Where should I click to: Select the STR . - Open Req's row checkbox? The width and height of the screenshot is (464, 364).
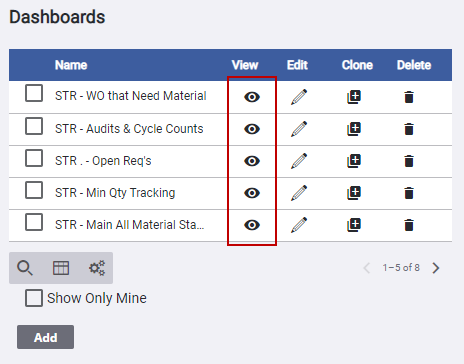[x=34, y=158]
